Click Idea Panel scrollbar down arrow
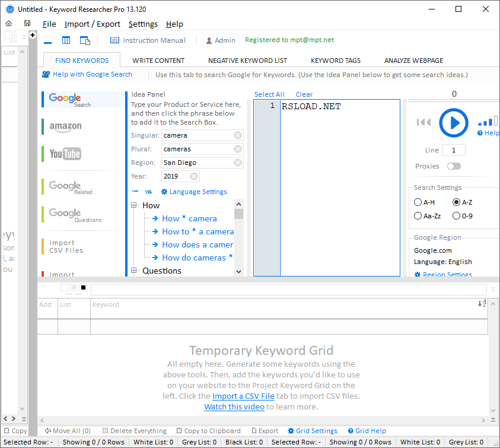The width and height of the screenshot is (500, 448). coord(238,272)
